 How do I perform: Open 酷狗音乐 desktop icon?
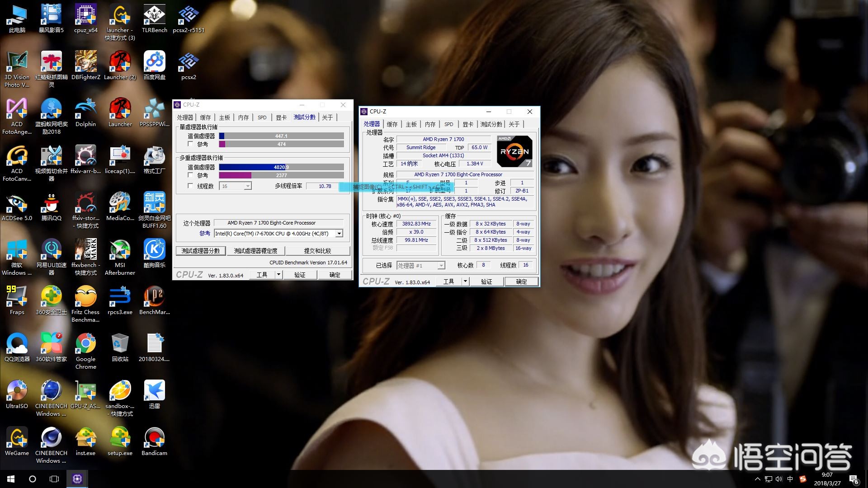click(155, 253)
